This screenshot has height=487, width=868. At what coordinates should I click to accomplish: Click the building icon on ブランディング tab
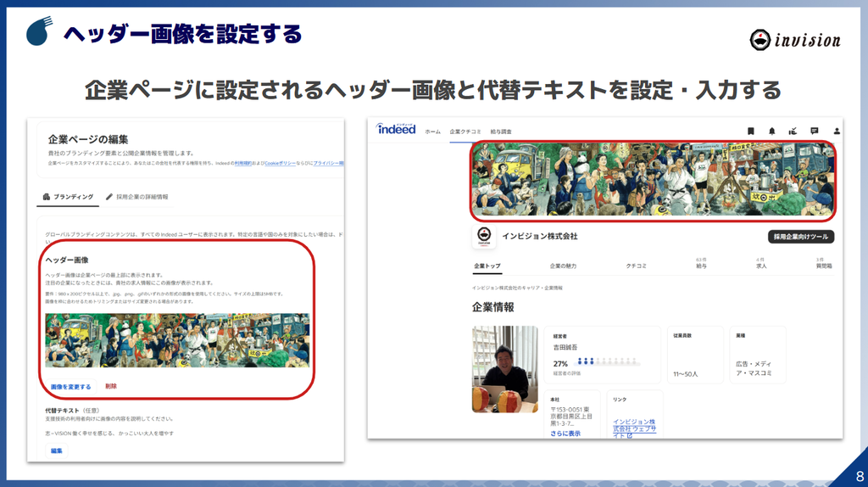pyautogui.click(x=47, y=197)
